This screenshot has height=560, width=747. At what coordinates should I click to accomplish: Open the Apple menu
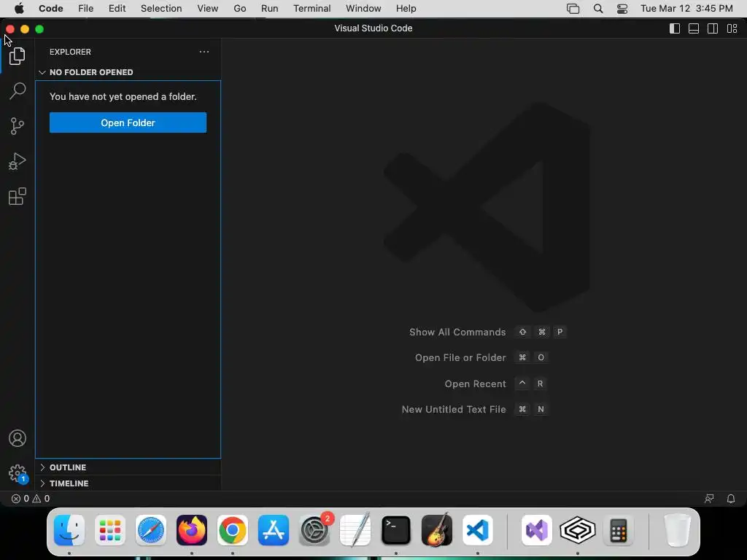coord(19,9)
